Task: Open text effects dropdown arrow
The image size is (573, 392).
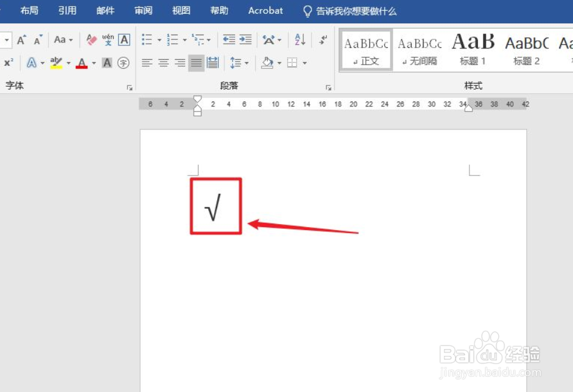Action: click(42, 63)
